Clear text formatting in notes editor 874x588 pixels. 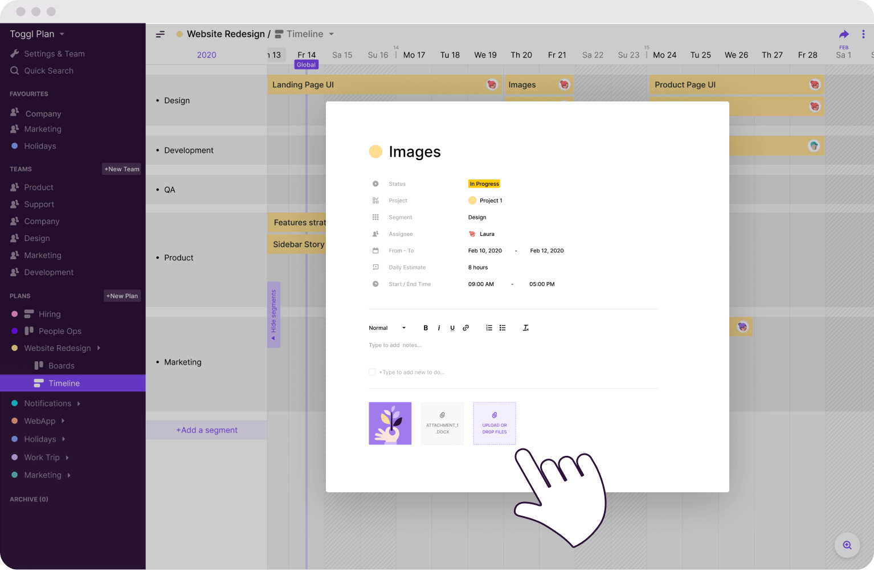point(526,328)
